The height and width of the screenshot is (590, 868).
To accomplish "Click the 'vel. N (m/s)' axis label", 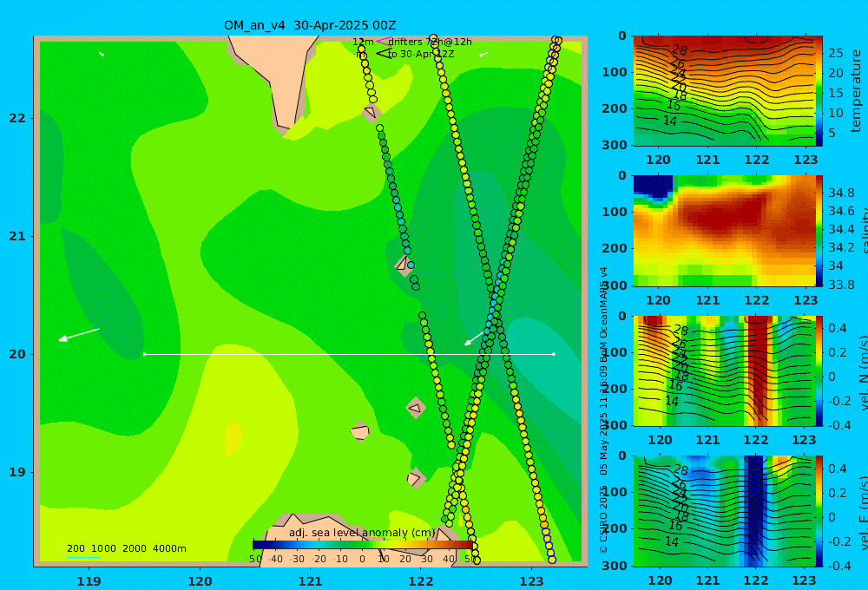I will click(x=863, y=371).
